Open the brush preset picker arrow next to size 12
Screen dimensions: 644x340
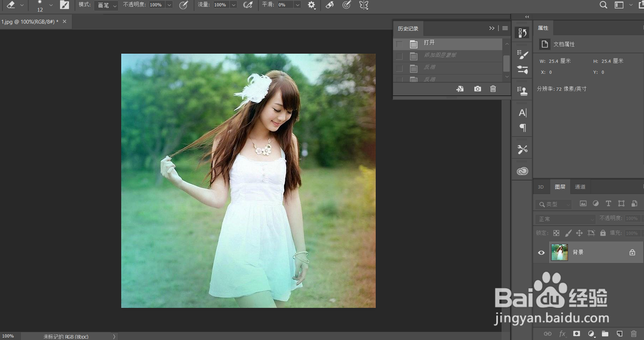tap(51, 5)
